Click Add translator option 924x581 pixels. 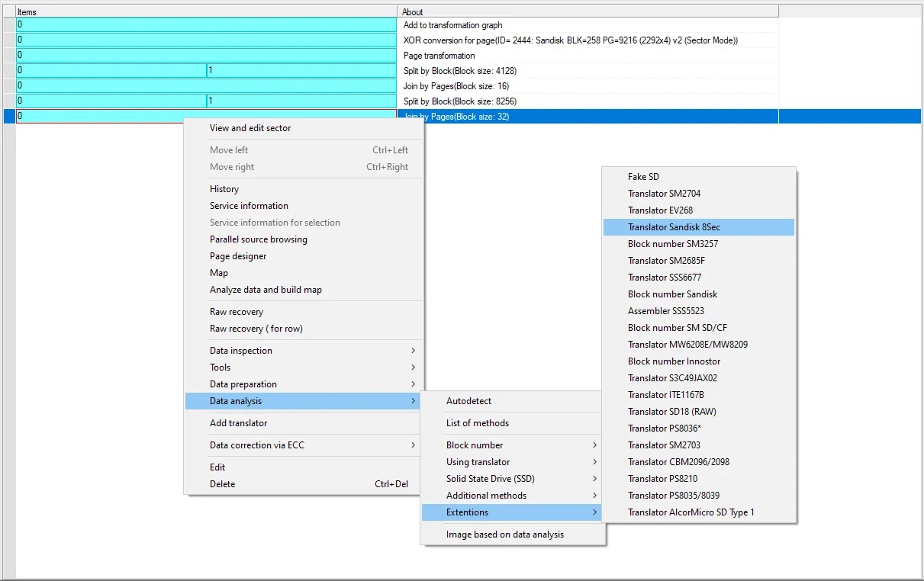click(238, 423)
